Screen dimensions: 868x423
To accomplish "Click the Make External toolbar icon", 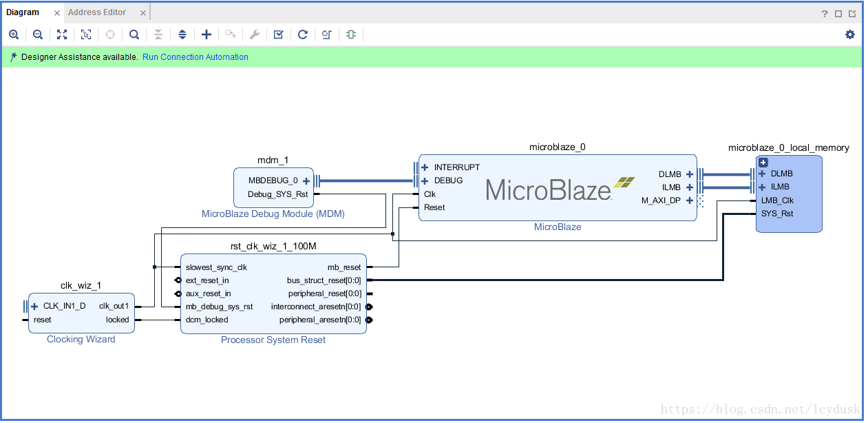I will (x=231, y=34).
